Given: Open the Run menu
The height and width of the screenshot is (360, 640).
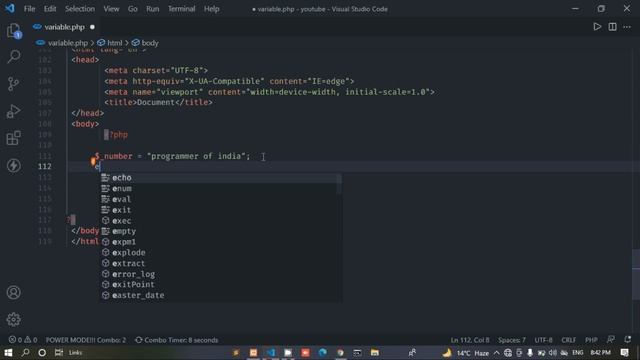Looking at the screenshot, I should pos(153,9).
